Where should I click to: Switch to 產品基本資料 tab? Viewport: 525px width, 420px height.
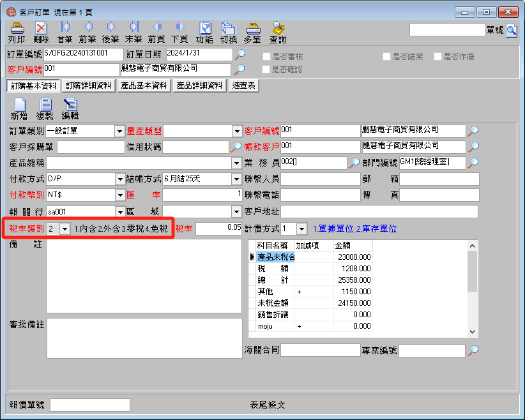[144, 86]
